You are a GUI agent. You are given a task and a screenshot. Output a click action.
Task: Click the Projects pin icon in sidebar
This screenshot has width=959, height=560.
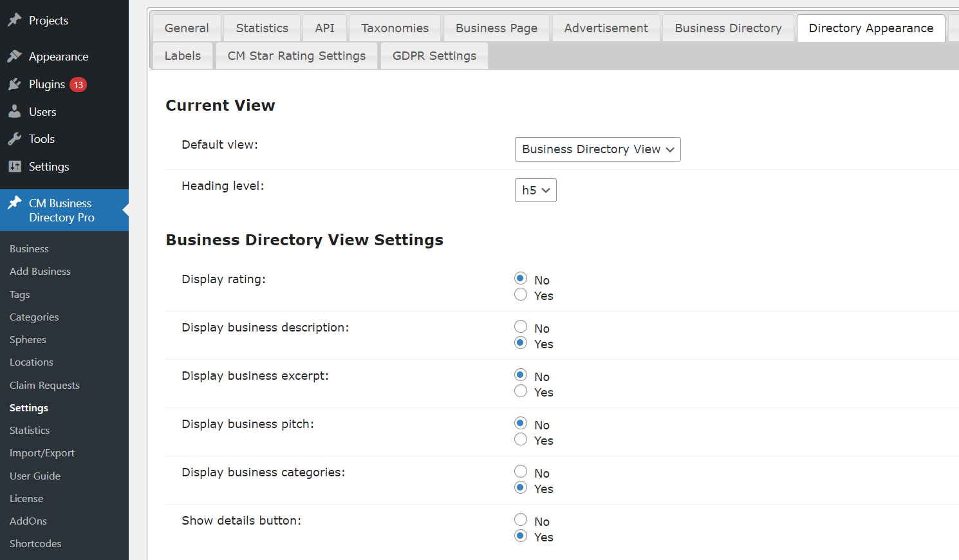pos(15,20)
